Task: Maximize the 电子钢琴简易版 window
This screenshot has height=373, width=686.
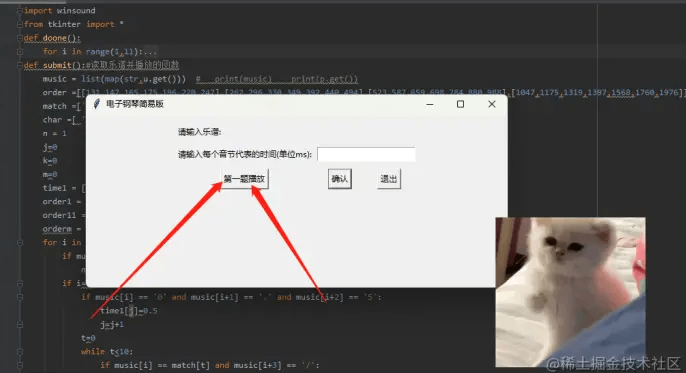Action: pyautogui.click(x=460, y=104)
